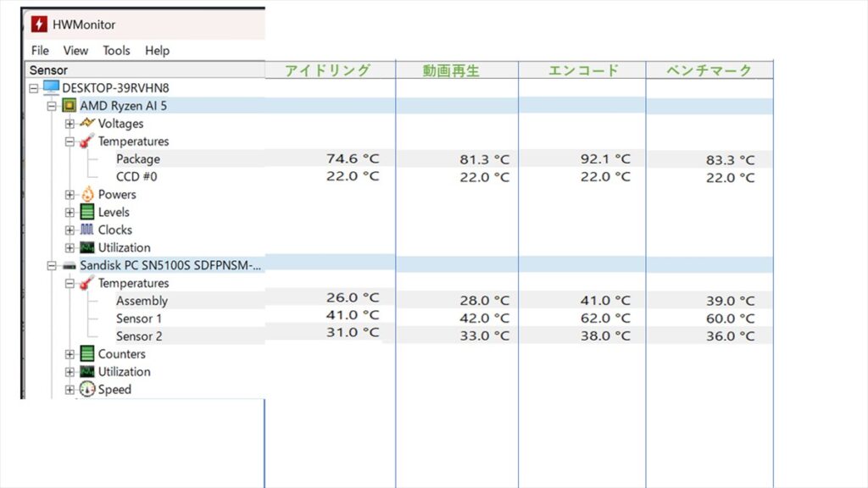Click the HWMonitor window title text
This screenshot has height=488, width=868.
click(x=84, y=25)
